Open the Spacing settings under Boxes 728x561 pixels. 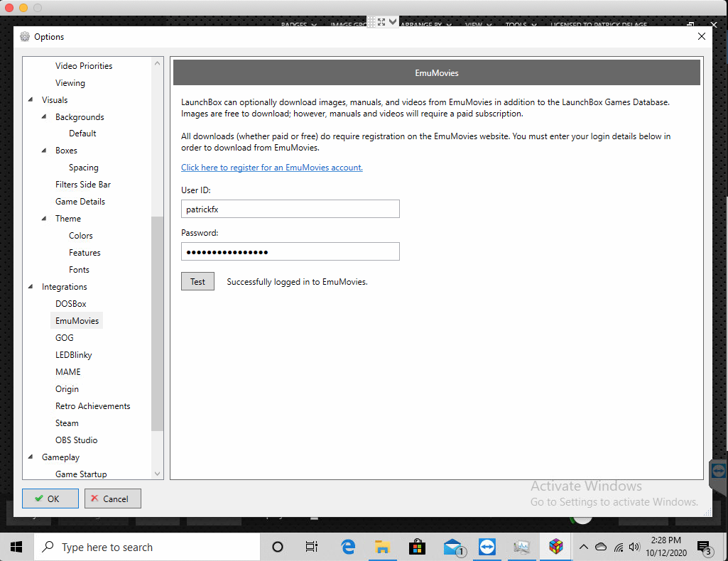click(84, 168)
